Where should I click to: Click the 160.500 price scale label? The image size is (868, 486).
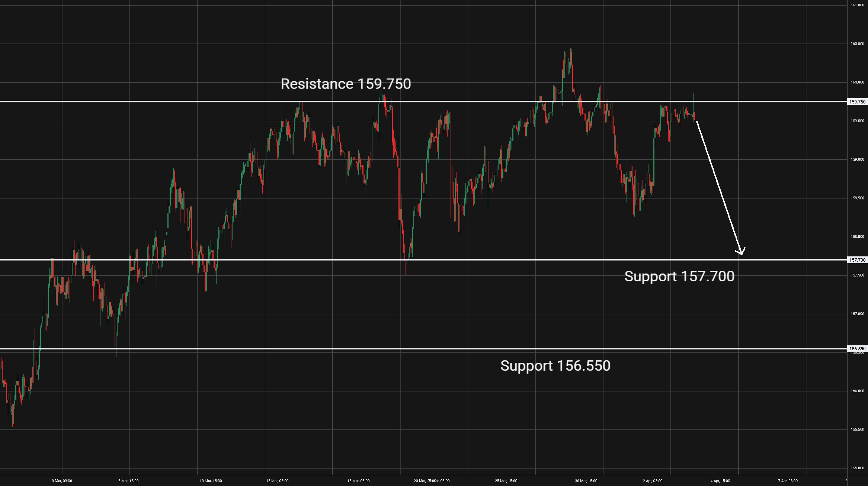(x=857, y=44)
